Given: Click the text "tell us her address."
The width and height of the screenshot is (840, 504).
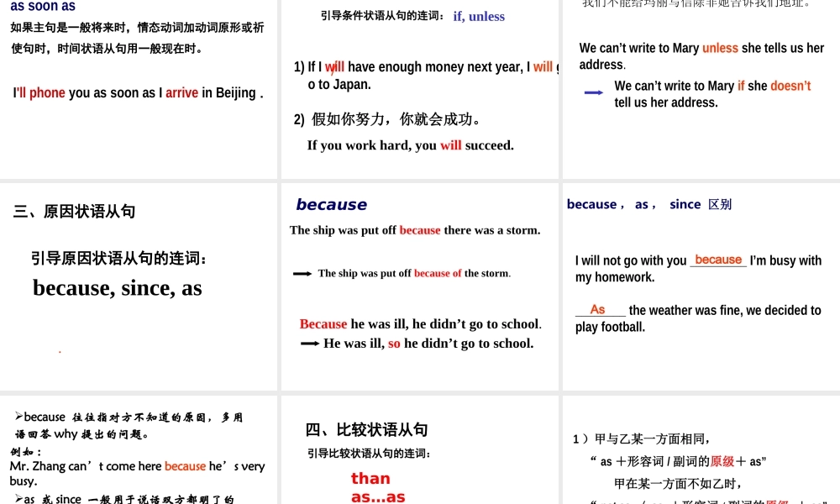Looking at the screenshot, I should [666, 102].
